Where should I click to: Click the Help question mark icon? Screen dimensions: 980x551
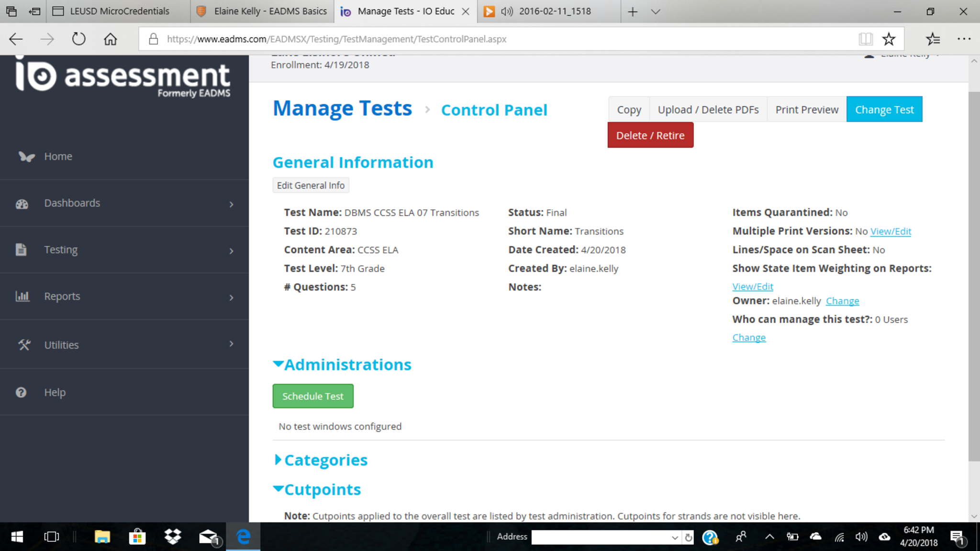pyautogui.click(x=21, y=393)
